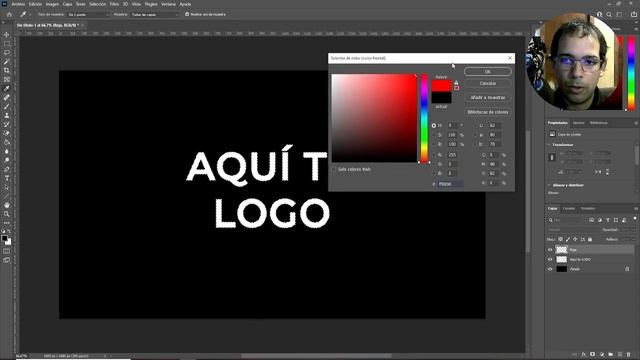Click OK in the color picker
The width and height of the screenshot is (640, 360).
tap(488, 71)
